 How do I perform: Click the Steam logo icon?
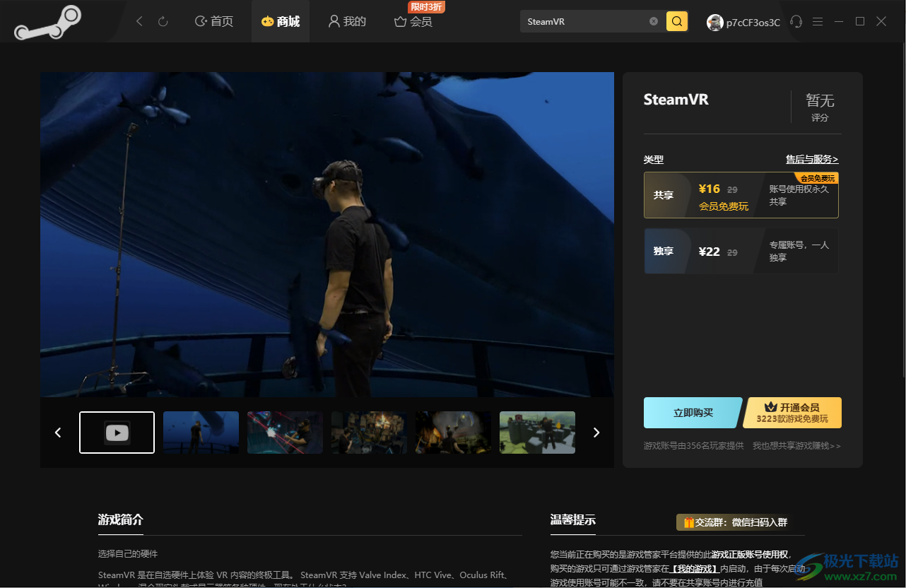pyautogui.click(x=48, y=23)
